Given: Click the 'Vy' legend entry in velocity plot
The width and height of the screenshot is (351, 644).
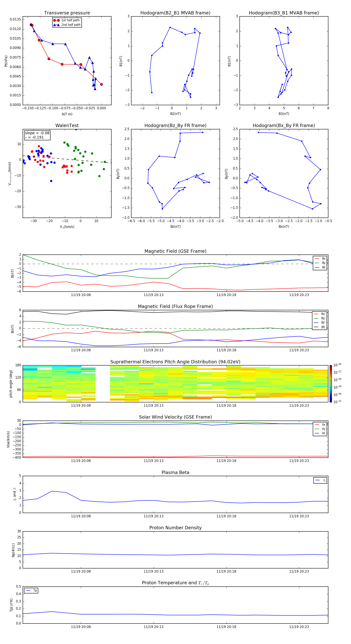Looking at the screenshot, I should click(x=320, y=429).
